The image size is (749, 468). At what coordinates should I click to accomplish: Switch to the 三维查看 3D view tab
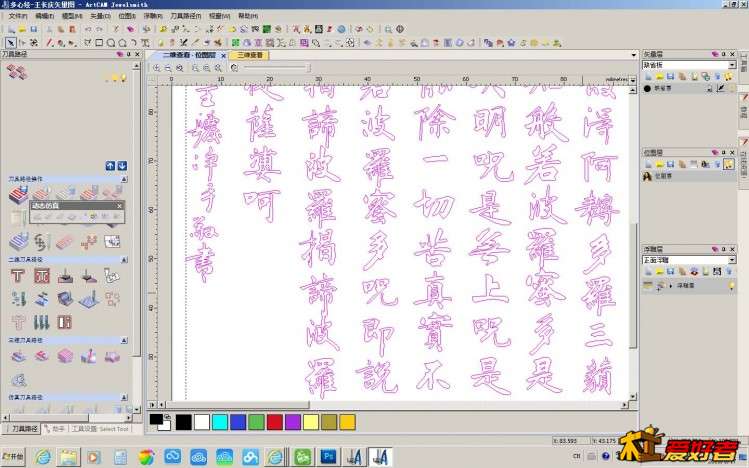point(250,55)
